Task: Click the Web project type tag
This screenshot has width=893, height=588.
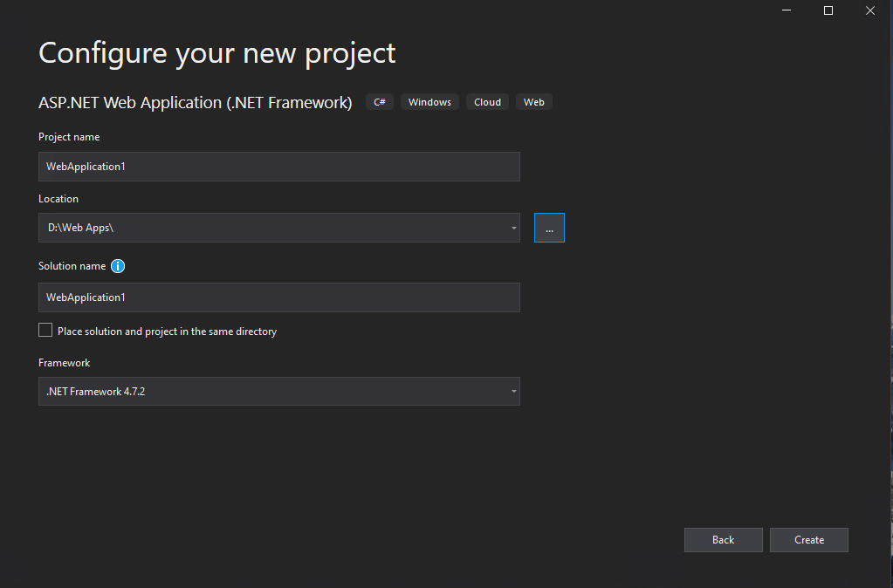Action: pos(533,102)
